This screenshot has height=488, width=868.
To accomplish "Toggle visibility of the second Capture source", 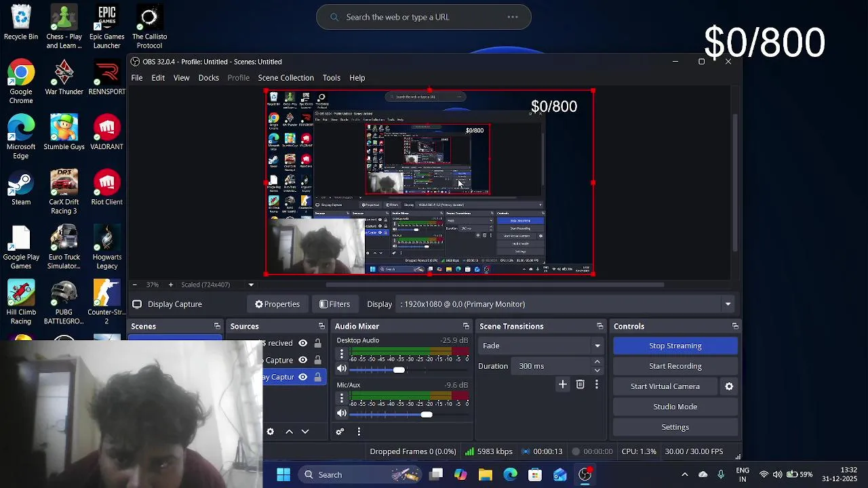I will [303, 360].
